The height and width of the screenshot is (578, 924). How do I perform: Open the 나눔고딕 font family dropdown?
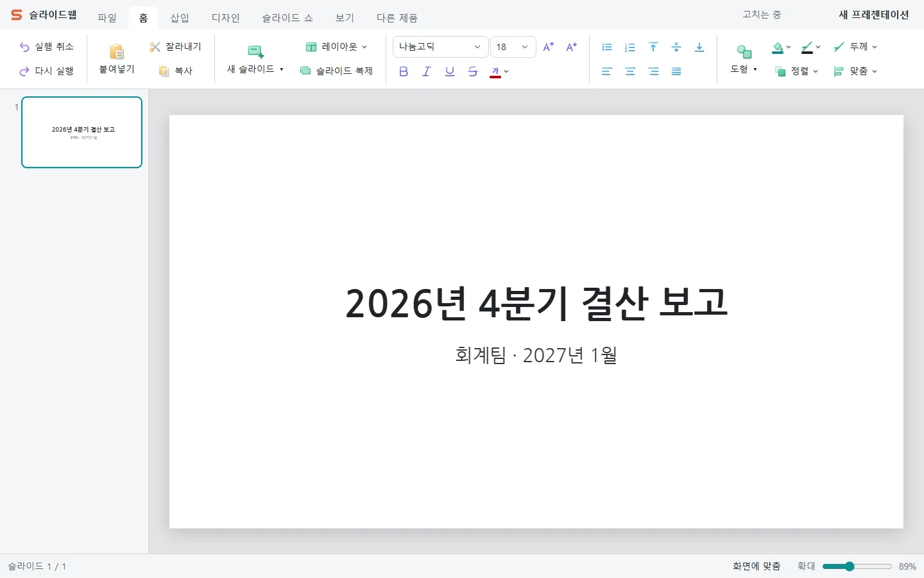440,47
